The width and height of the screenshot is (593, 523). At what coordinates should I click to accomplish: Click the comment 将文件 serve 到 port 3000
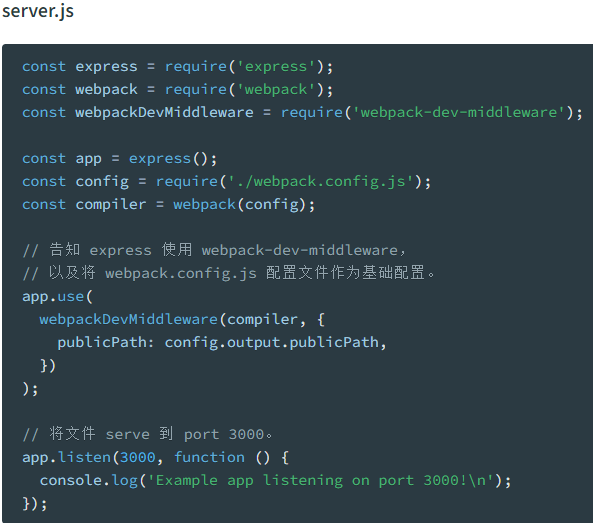[x=147, y=434]
